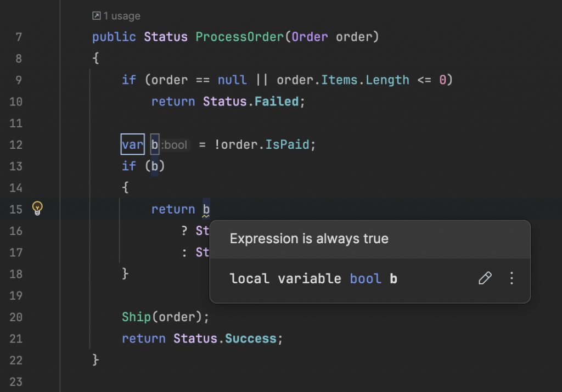
Task: Click the 'Expression is always true' message
Action: point(309,238)
